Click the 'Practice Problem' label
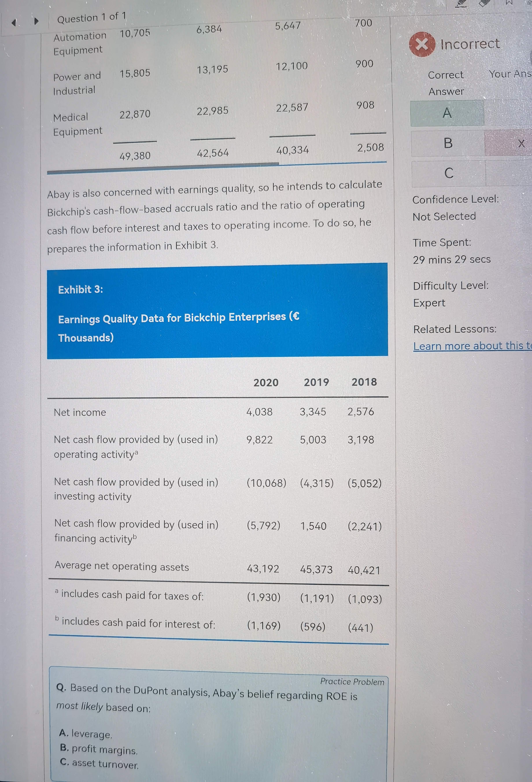The image size is (532, 782). tap(352, 682)
